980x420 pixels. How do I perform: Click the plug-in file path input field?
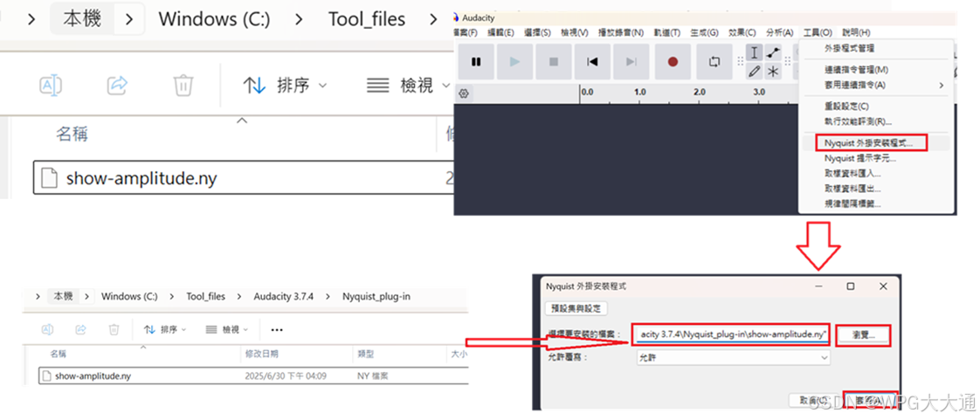click(731, 335)
